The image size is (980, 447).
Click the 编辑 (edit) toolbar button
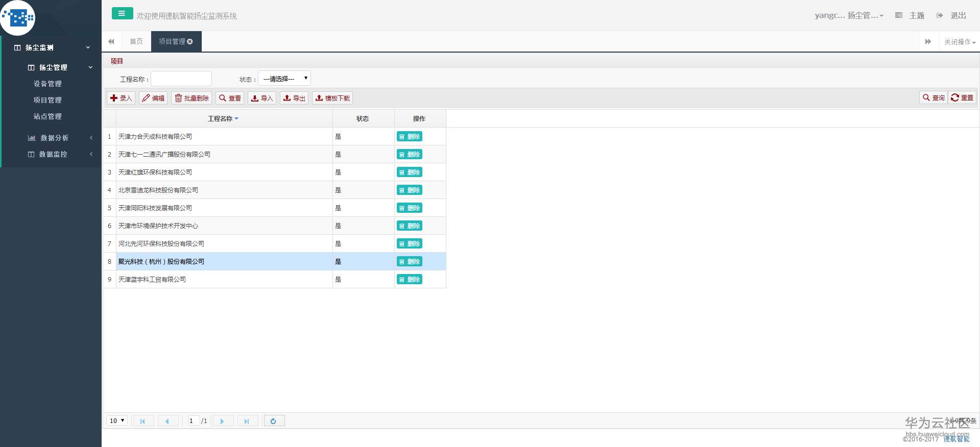[153, 98]
